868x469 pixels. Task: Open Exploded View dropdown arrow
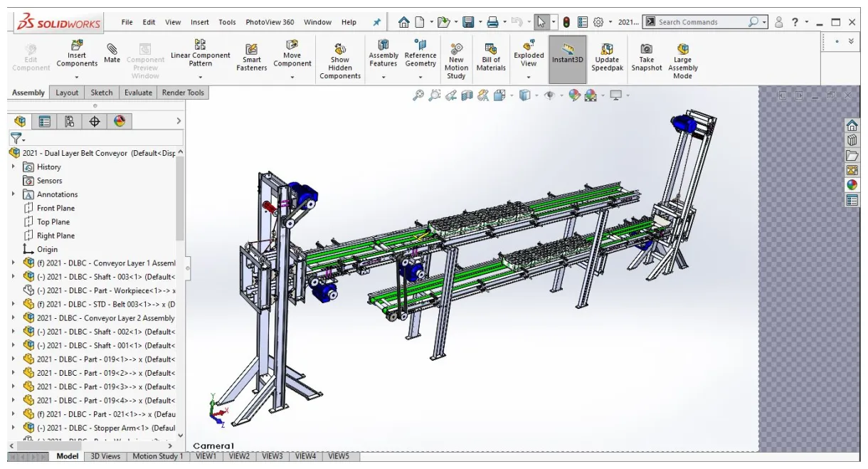[529, 76]
